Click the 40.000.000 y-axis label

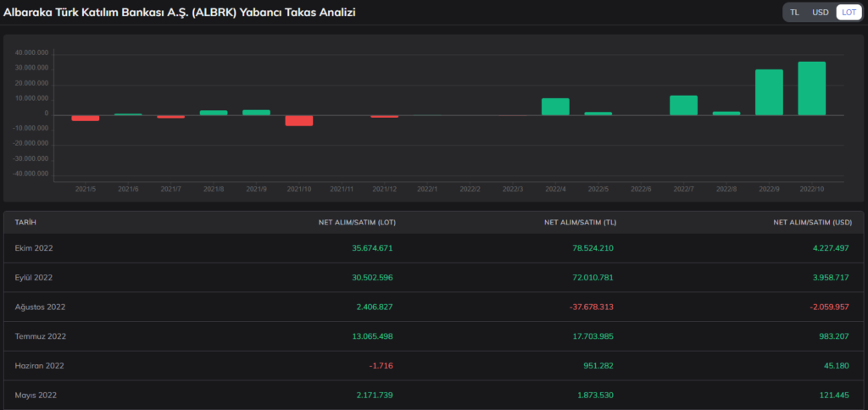point(31,53)
